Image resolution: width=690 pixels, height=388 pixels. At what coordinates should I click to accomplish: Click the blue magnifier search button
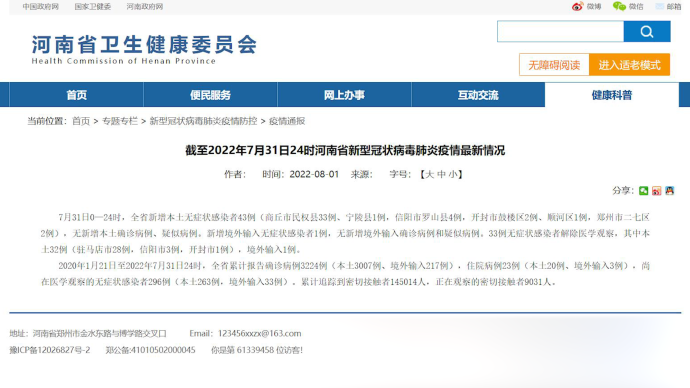pyautogui.click(x=647, y=31)
